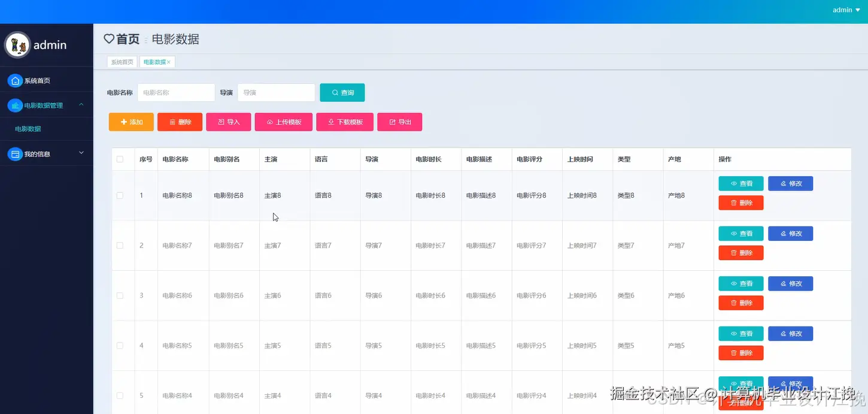Click the 首页 breadcrumb title
Screen dimensions: 868x414
(x=128, y=39)
